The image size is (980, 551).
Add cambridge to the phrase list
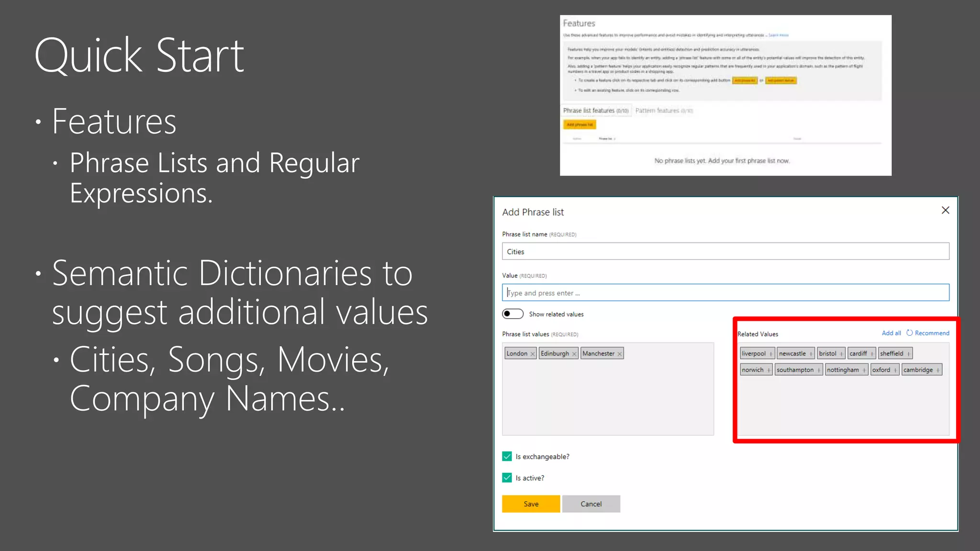click(937, 370)
